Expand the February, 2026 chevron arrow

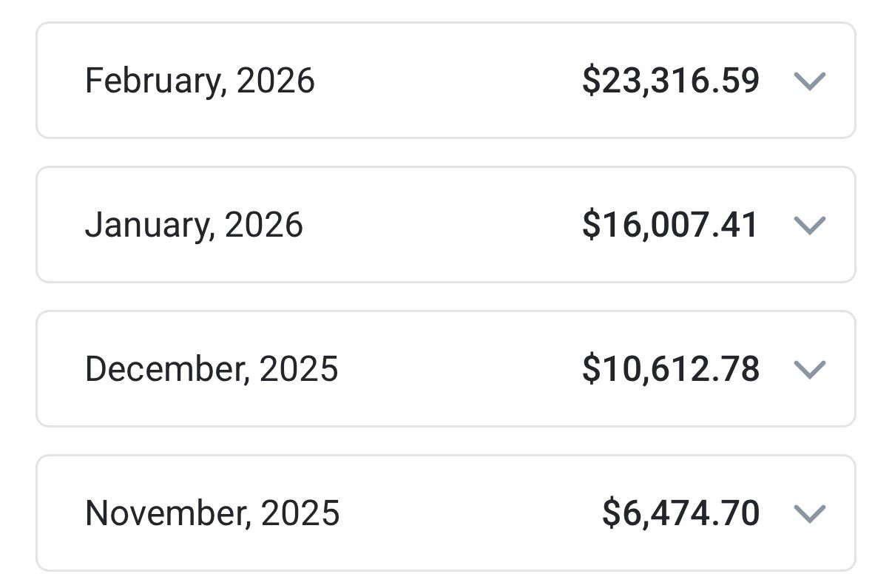(x=809, y=81)
